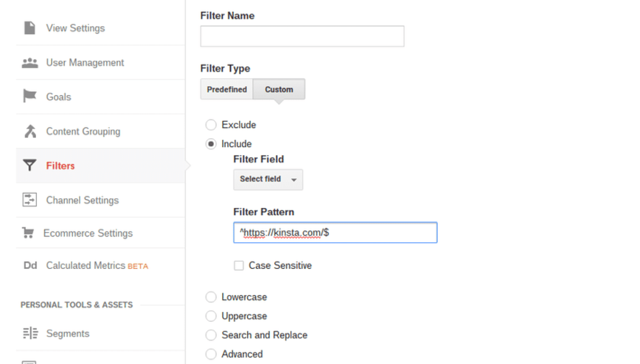
Task: Click the View Settings document icon
Action: (29, 27)
